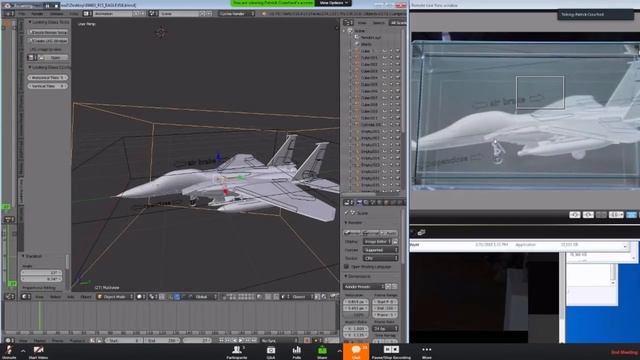Viewport: 640px width, 360px height.
Task: Click the green Share screen icon
Action: (322, 350)
